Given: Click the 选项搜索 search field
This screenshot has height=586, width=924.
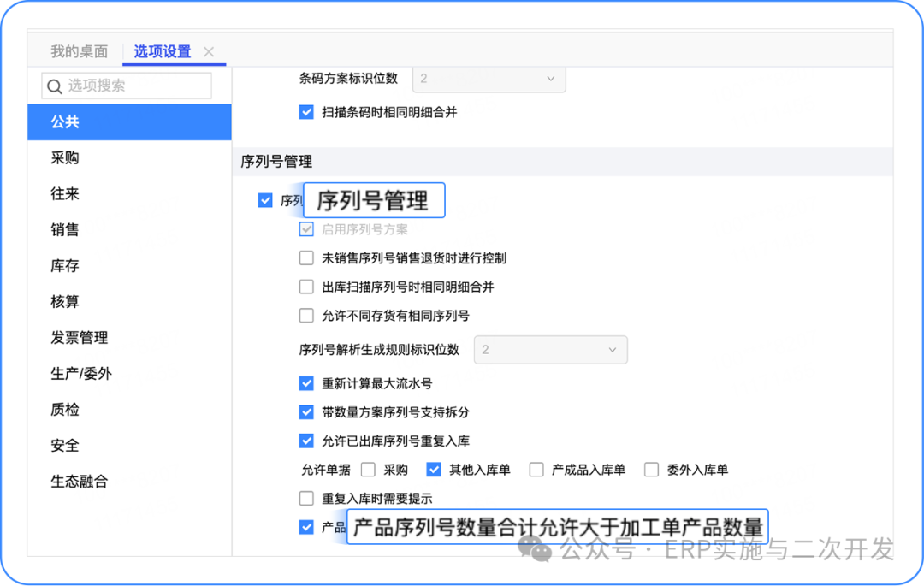Looking at the screenshot, I should [137, 86].
